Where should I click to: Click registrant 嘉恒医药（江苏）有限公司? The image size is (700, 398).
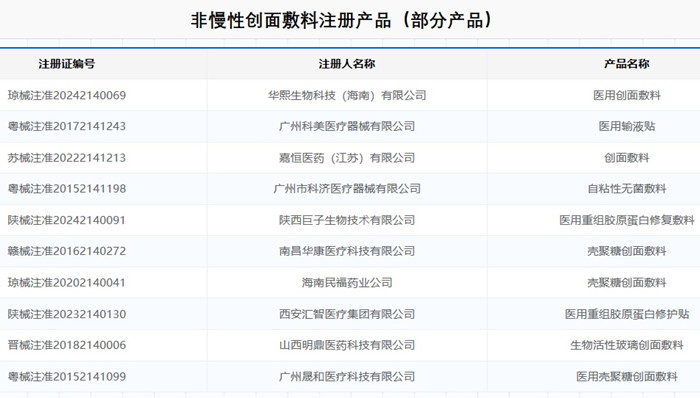point(347,158)
